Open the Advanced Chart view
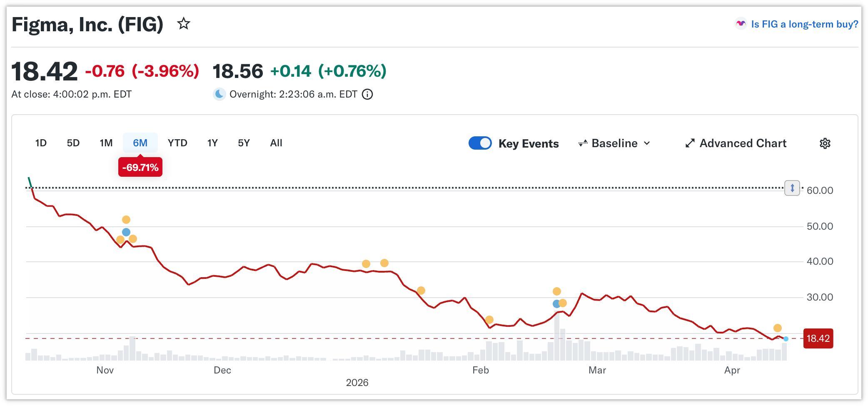Screen dimensions: 868x406 [736, 143]
